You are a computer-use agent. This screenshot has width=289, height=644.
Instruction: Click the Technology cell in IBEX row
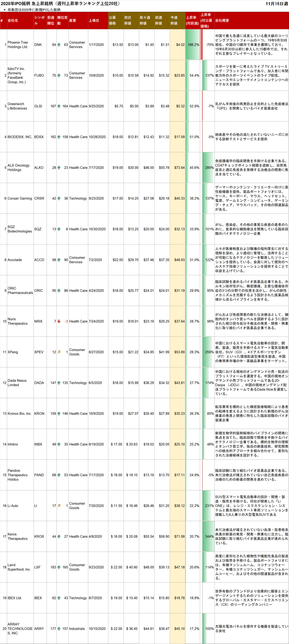coord(78,598)
